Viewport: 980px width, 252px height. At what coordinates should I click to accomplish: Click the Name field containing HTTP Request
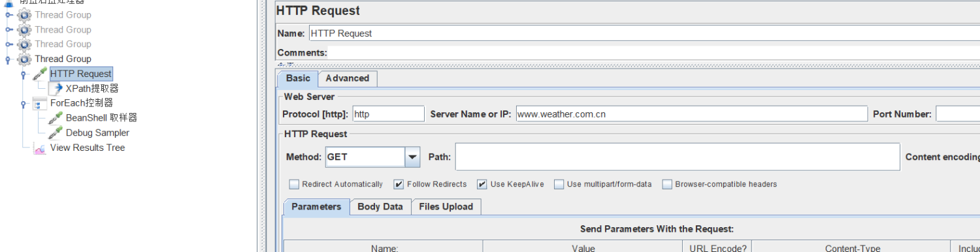[644, 33]
